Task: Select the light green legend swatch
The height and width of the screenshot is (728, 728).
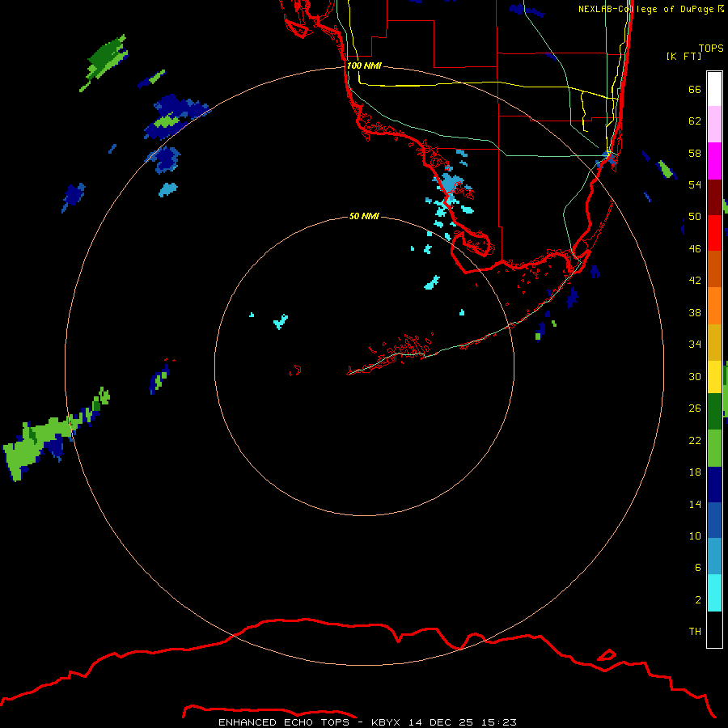Action: pos(714,448)
